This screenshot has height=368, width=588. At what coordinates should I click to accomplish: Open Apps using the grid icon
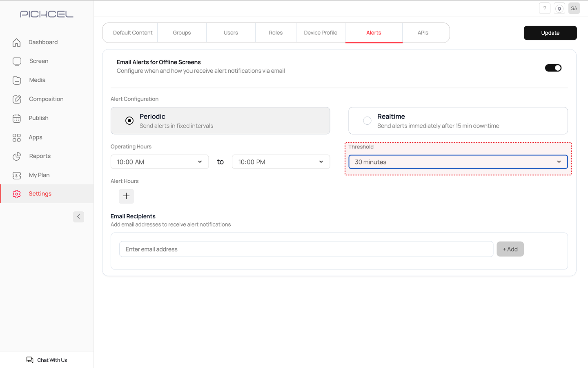[17, 138]
